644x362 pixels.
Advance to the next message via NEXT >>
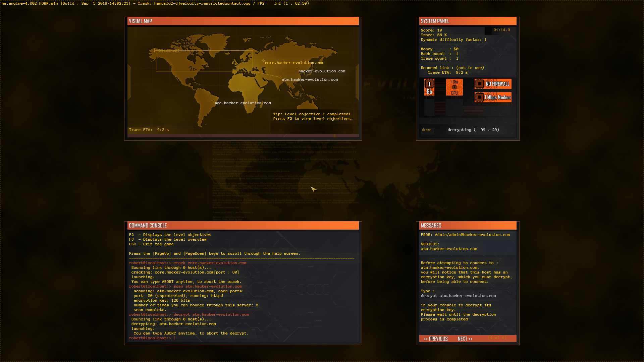pyautogui.click(x=465, y=339)
